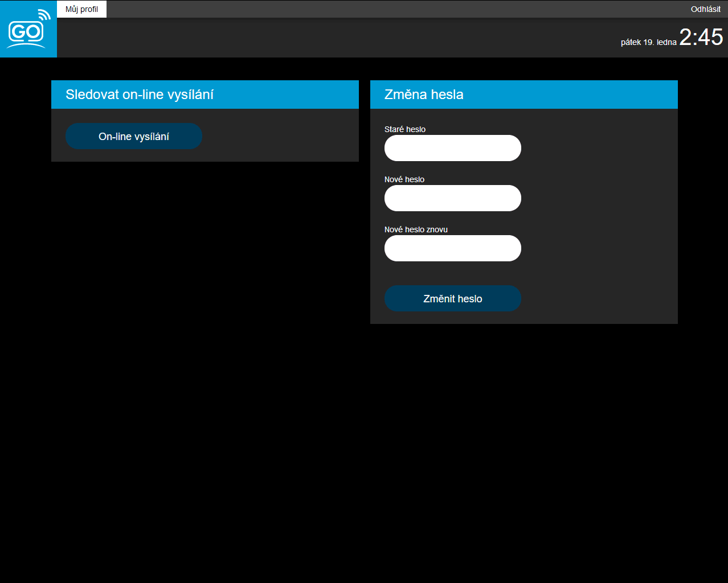Screen dimensions: 728x583
Task: Click the date pátek 19. ledna
Action: (x=648, y=42)
